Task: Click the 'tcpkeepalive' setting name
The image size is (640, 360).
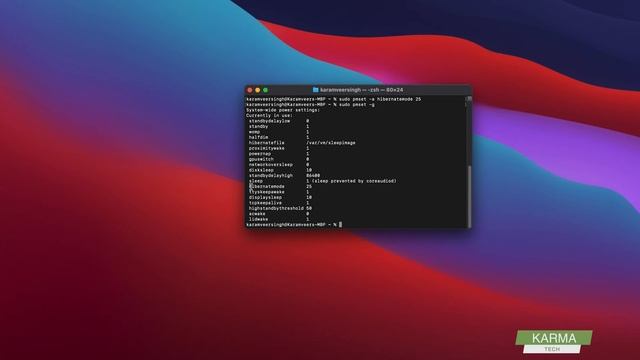Action: coord(265,203)
